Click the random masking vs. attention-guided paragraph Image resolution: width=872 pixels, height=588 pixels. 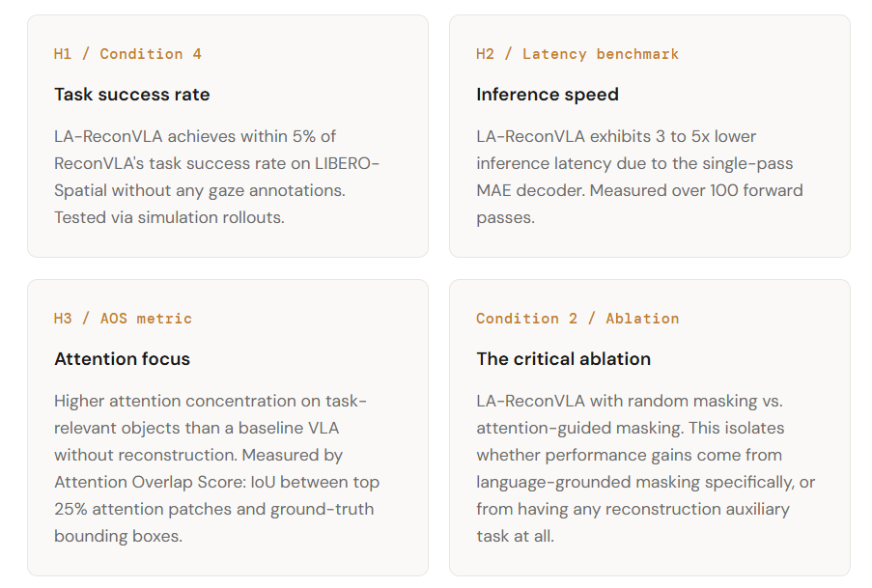coord(646,468)
